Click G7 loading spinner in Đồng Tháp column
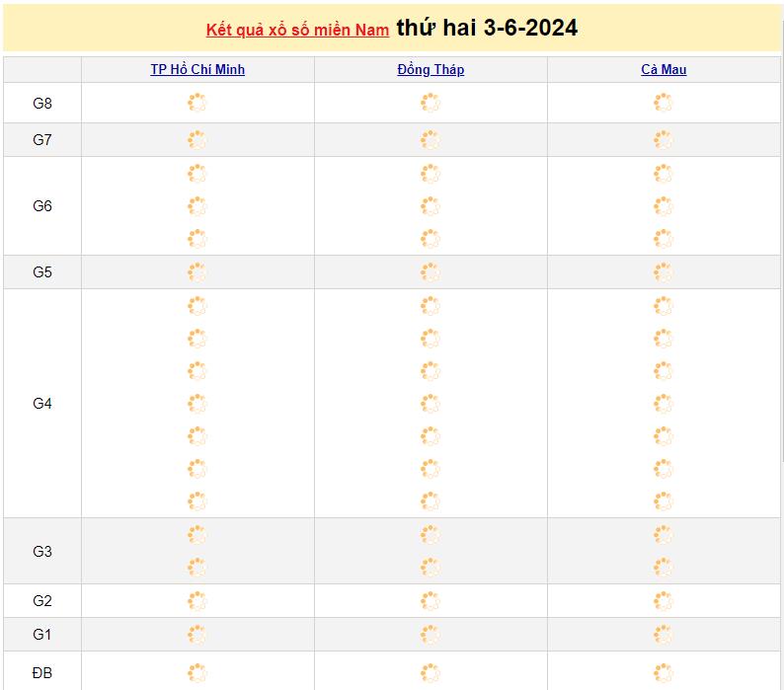The image size is (784, 690). pos(431,140)
